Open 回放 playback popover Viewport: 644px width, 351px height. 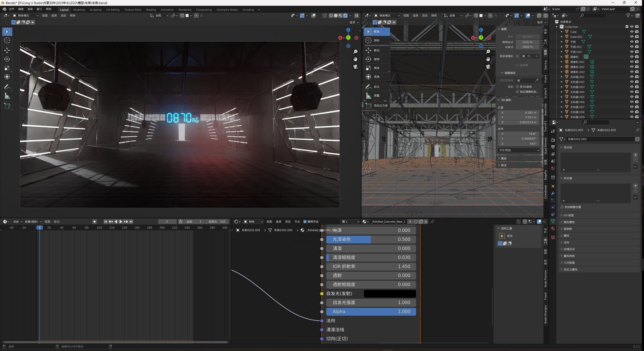[x=17, y=222]
